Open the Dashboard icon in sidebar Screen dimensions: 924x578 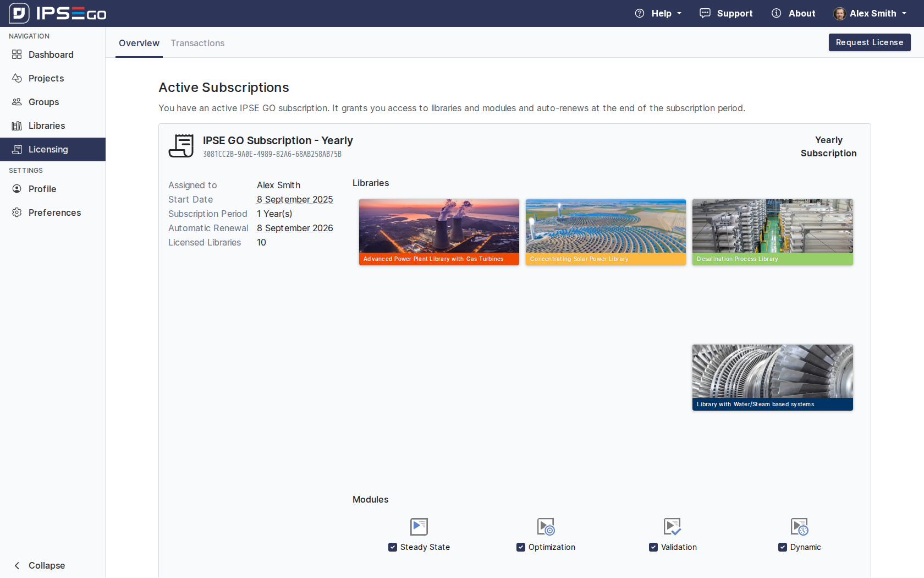click(17, 54)
